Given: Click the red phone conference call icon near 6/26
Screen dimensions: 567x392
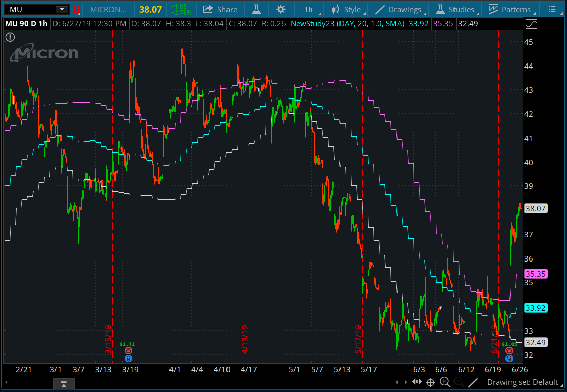Looking at the screenshot, I should click(509, 351).
